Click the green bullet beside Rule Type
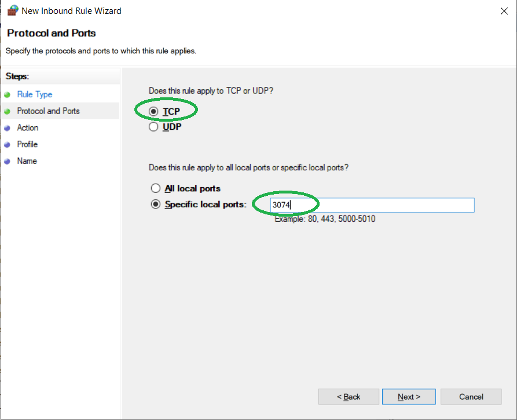Image resolution: width=517 pixels, height=420 pixels. (7, 94)
